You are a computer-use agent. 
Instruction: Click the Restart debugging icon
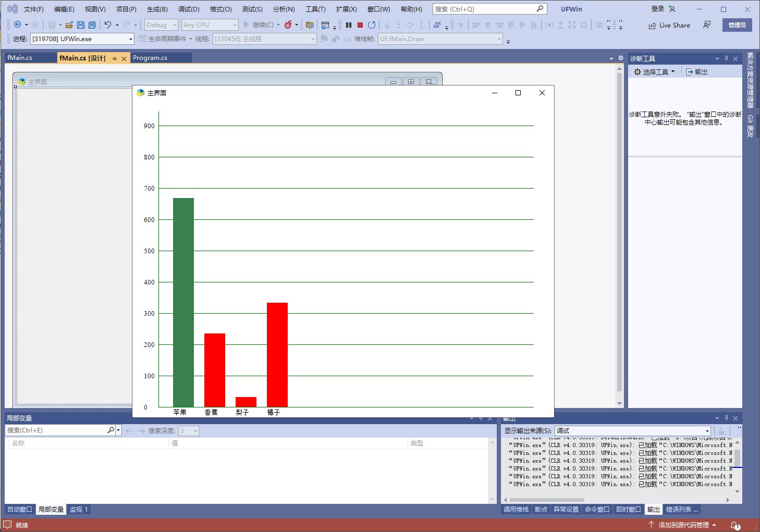(x=371, y=25)
